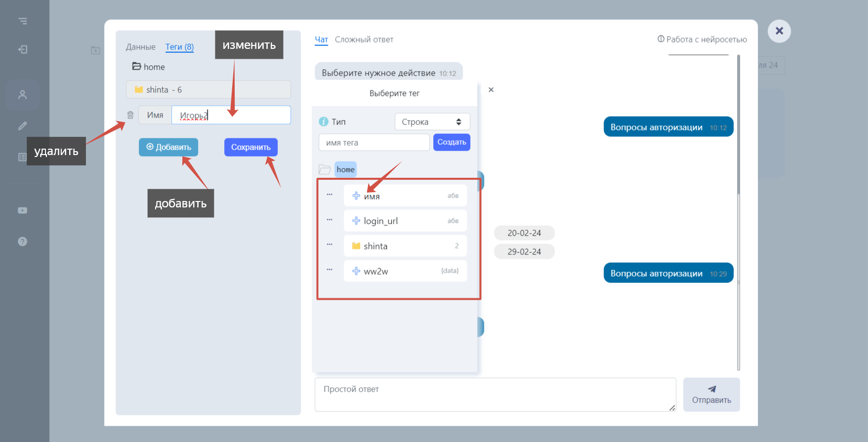868x442 pixels.
Task: Open the three-dots menu beside shinta
Action: [x=330, y=244]
